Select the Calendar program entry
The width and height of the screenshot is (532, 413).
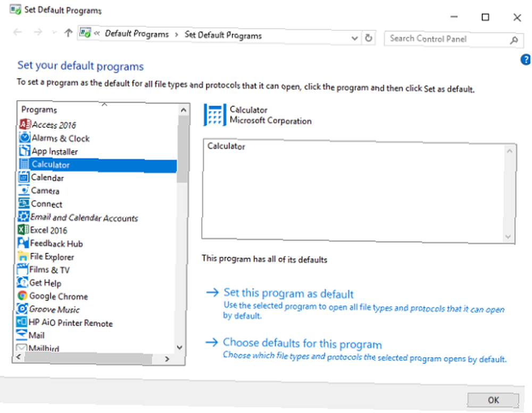tap(47, 177)
